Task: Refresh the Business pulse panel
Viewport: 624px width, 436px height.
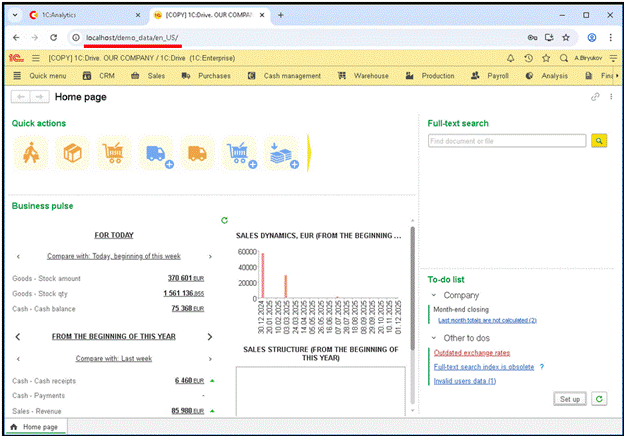Action: coord(225,220)
